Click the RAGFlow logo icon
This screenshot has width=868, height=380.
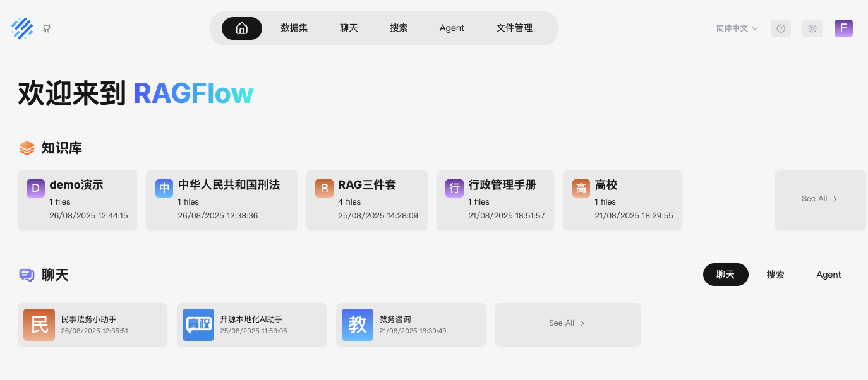click(x=22, y=28)
